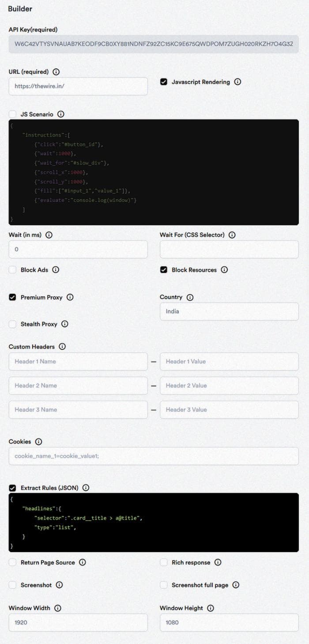309x644 pixels.
Task: Click info icon next to Wait (in ms)
Action: tap(49, 235)
